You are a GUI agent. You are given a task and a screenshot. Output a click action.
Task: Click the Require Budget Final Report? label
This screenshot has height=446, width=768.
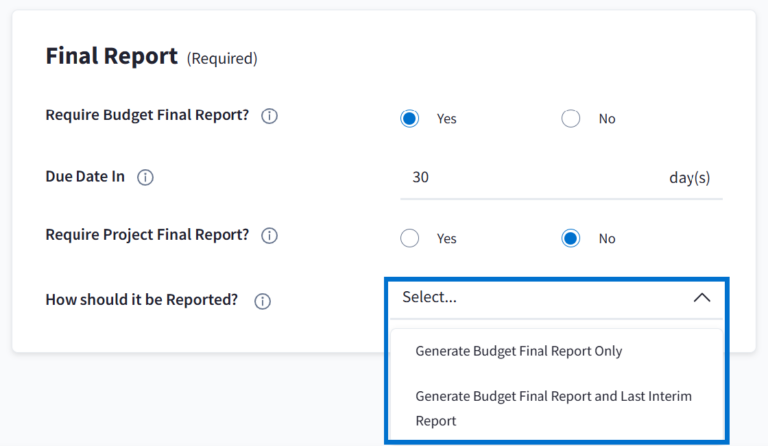click(x=147, y=115)
